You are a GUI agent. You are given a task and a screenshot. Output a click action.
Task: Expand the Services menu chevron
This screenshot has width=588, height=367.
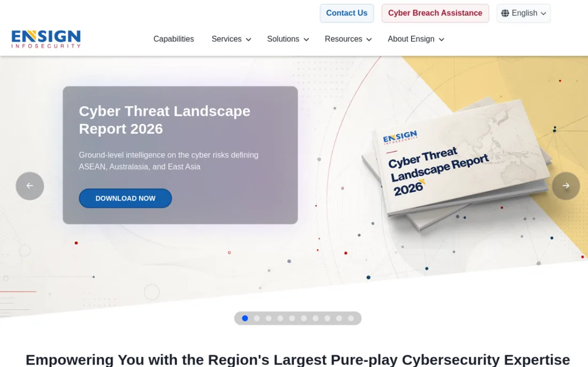(248, 40)
